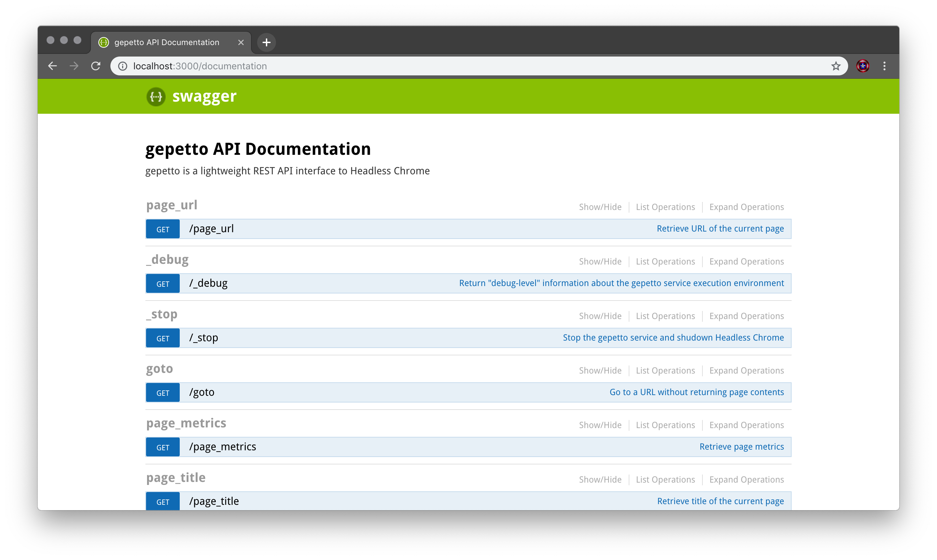The width and height of the screenshot is (937, 560).
Task: Toggle Show/Hide for page_url section
Action: (x=600, y=207)
